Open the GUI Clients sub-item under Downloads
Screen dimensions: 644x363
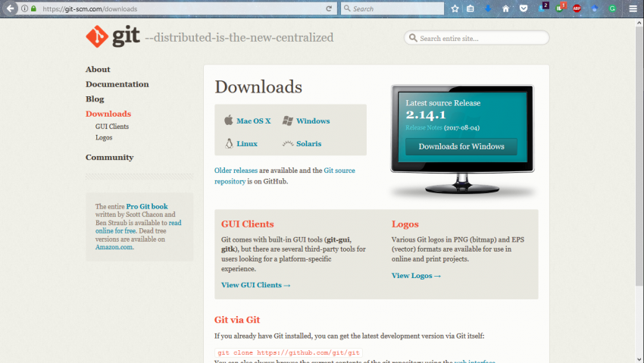tap(111, 127)
